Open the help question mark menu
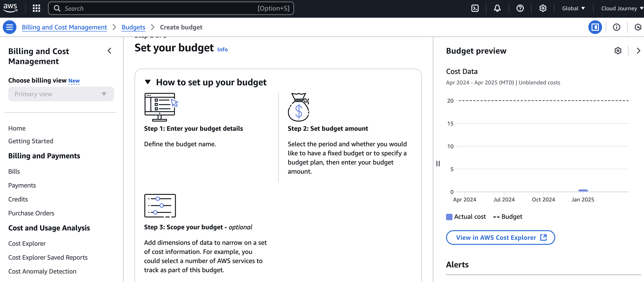The height and width of the screenshot is (282, 644). (520, 8)
